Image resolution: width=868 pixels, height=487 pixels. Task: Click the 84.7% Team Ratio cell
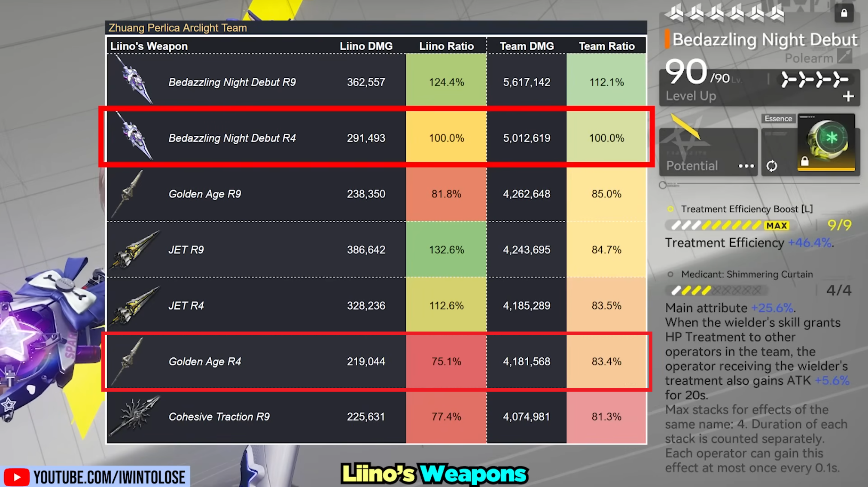click(606, 250)
